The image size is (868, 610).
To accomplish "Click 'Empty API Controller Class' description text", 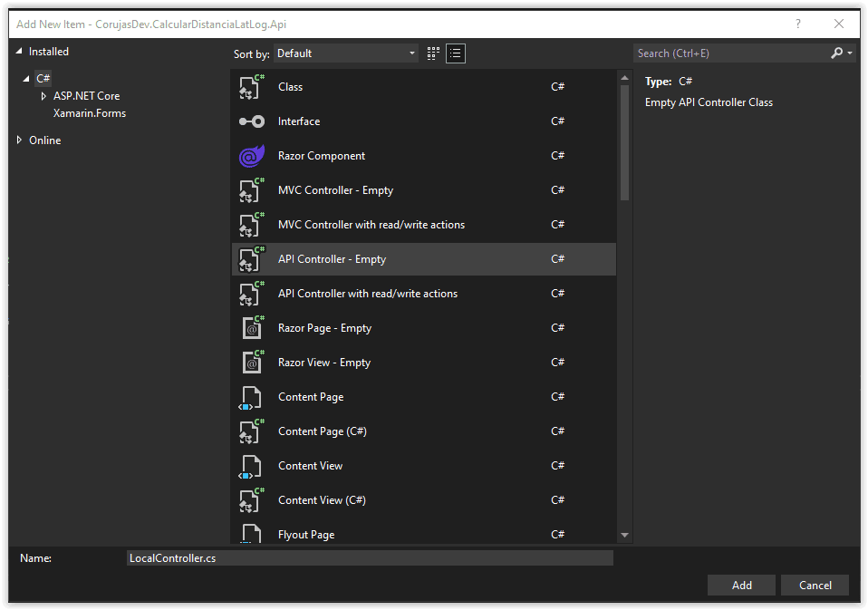I will point(709,102).
